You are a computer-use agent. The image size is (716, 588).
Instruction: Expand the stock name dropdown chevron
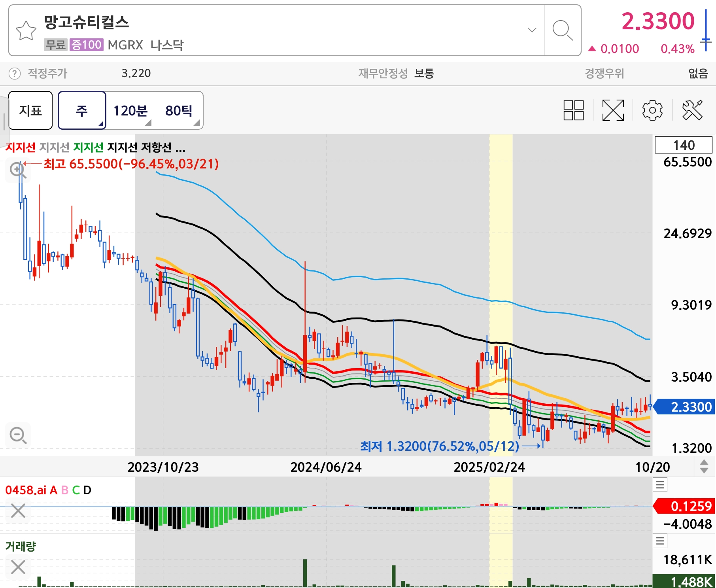pyautogui.click(x=532, y=30)
